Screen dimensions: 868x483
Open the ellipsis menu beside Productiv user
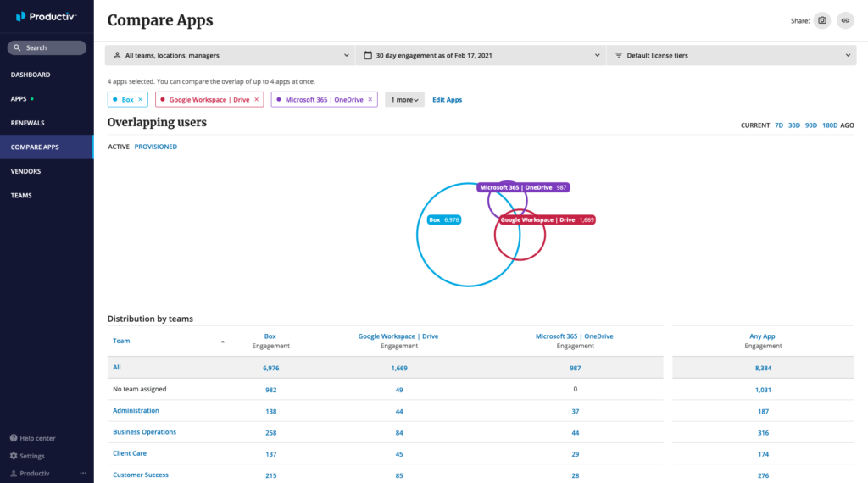pyautogui.click(x=83, y=473)
